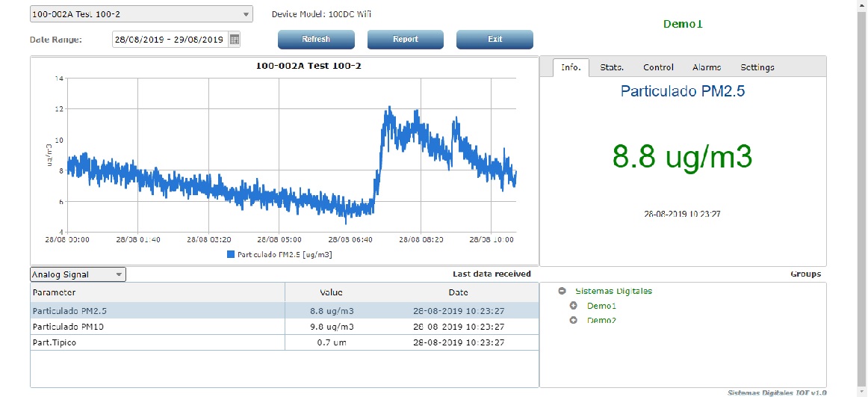Select the Particulado PM2.5 row
The image size is (868, 397).
tap(284, 311)
